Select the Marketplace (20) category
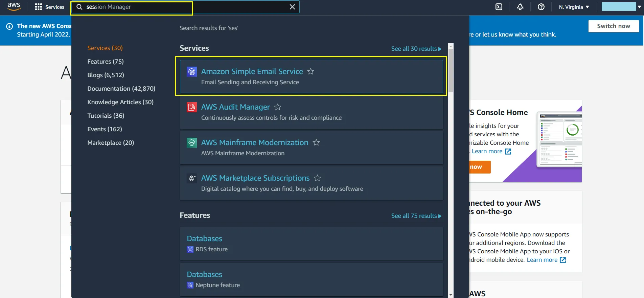 [x=111, y=143]
